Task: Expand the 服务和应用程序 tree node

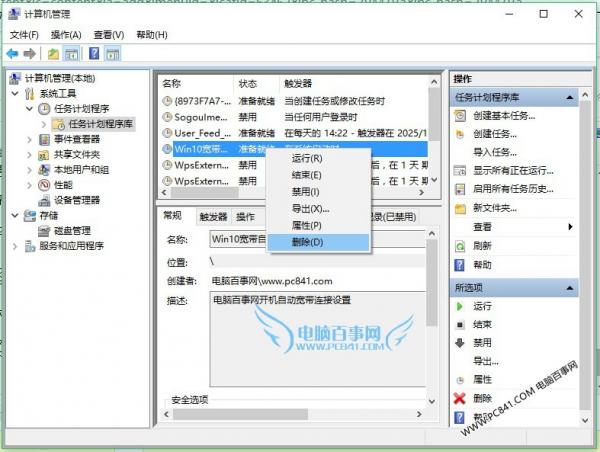Action: pos(15,246)
